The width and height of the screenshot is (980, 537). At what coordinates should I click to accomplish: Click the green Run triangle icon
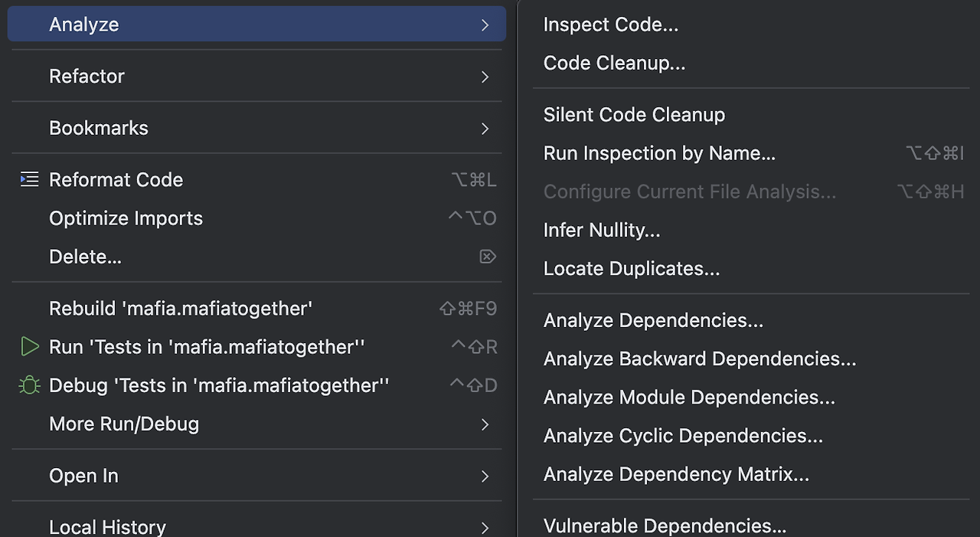(x=29, y=347)
